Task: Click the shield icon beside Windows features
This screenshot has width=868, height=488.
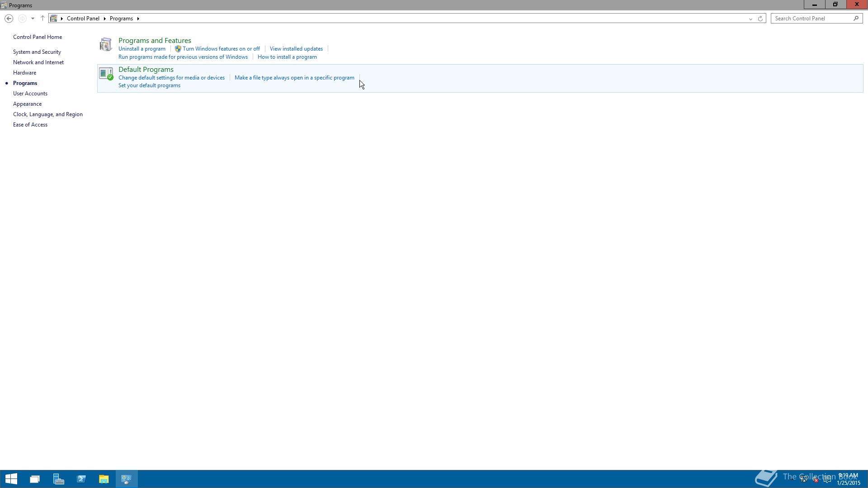Action: [178, 49]
